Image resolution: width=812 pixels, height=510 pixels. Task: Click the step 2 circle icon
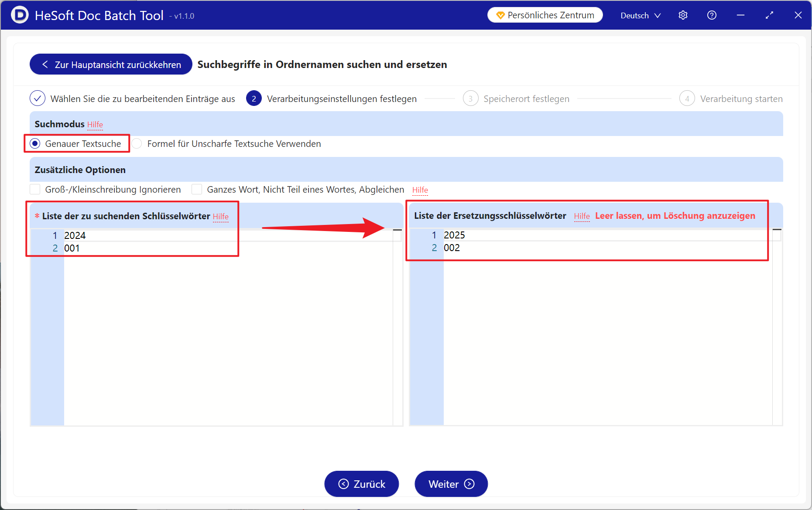pyautogui.click(x=254, y=99)
